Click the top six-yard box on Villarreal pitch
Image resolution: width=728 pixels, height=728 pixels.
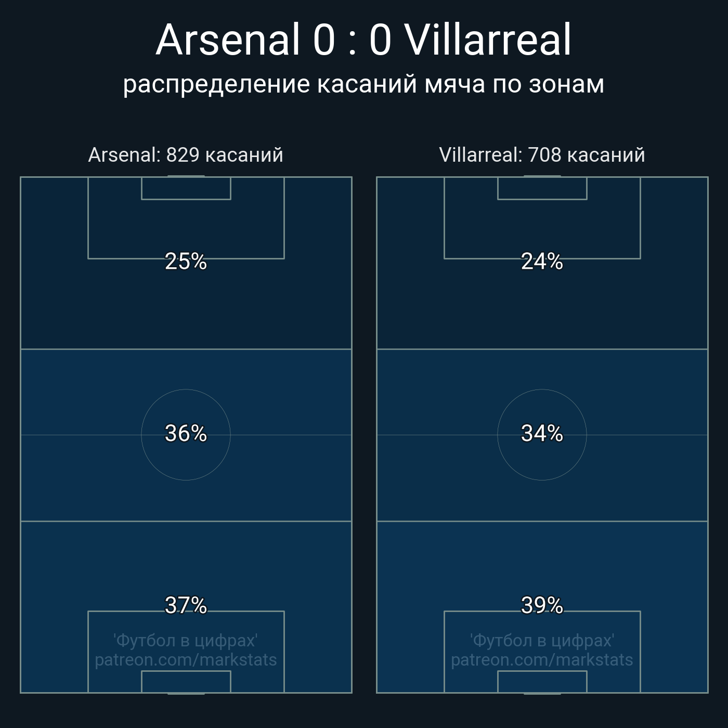[542, 188]
